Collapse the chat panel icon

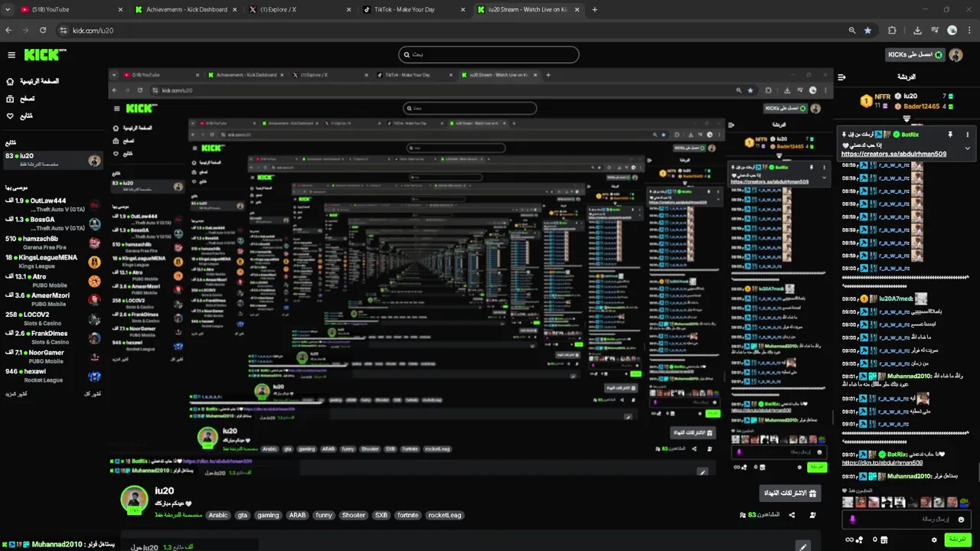click(x=842, y=77)
